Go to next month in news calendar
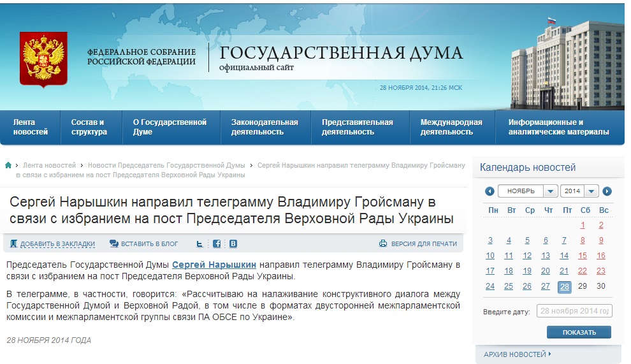Viewport: 631px width, 364px height. click(x=607, y=191)
